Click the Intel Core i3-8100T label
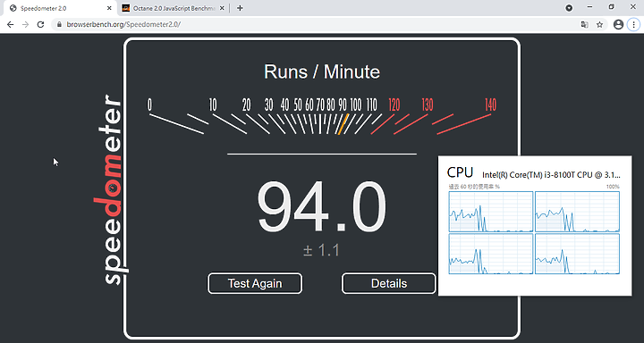 pyautogui.click(x=551, y=175)
